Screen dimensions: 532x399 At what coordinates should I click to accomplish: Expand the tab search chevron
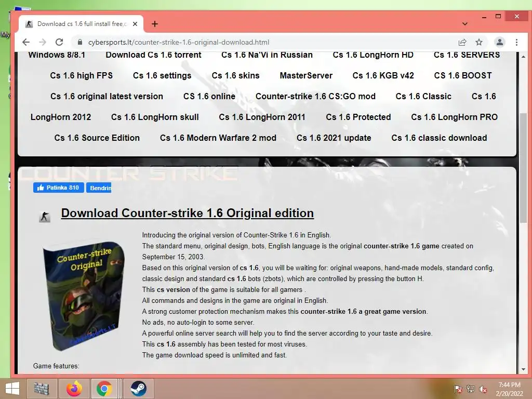pyautogui.click(x=465, y=24)
